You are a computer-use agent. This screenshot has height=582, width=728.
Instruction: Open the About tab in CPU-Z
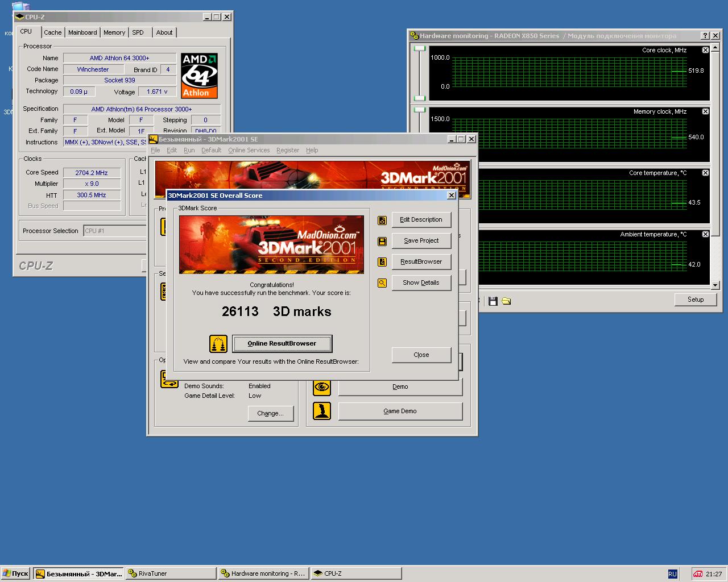pyautogui.click(x=164, y=32)
